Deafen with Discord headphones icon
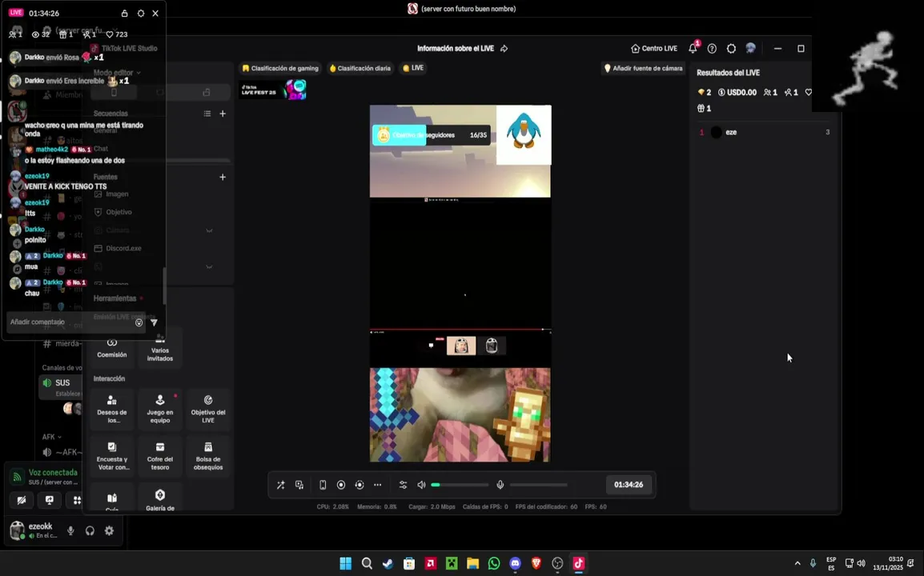The image size is (924, 576). (90, 530)
